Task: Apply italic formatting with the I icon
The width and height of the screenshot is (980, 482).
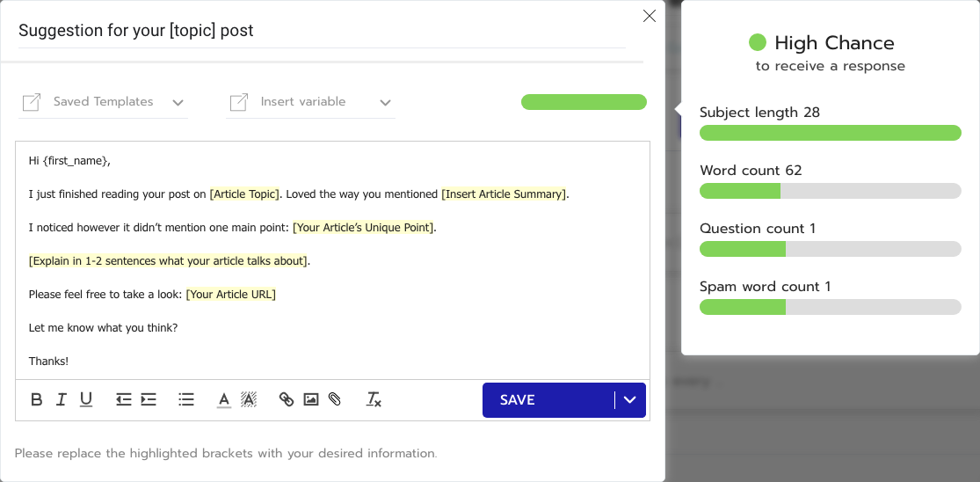Action: 61,399
